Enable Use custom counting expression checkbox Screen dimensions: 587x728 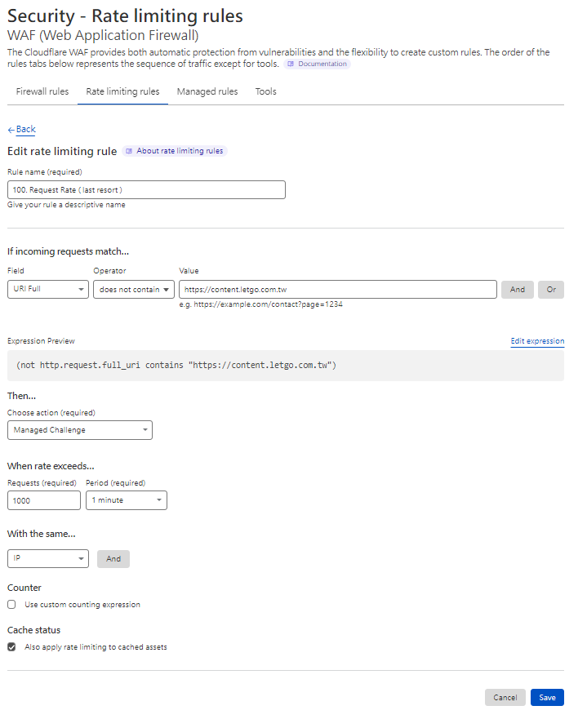[x=11, y=605]
